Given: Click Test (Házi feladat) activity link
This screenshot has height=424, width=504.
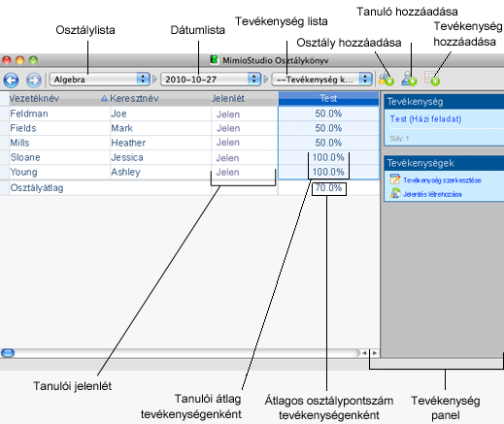Looking at the screenshot, I should click(x=425, y=119).
